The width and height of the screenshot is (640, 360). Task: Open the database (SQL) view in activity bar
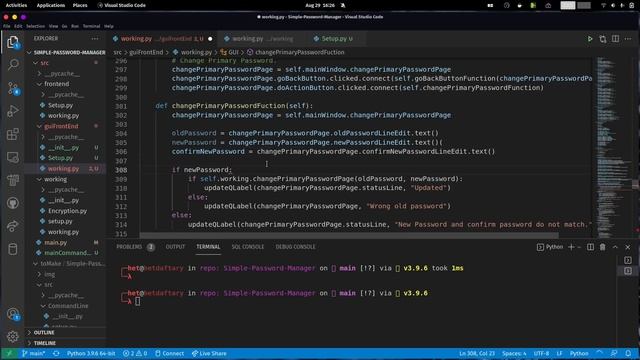(x=13, y=249)
